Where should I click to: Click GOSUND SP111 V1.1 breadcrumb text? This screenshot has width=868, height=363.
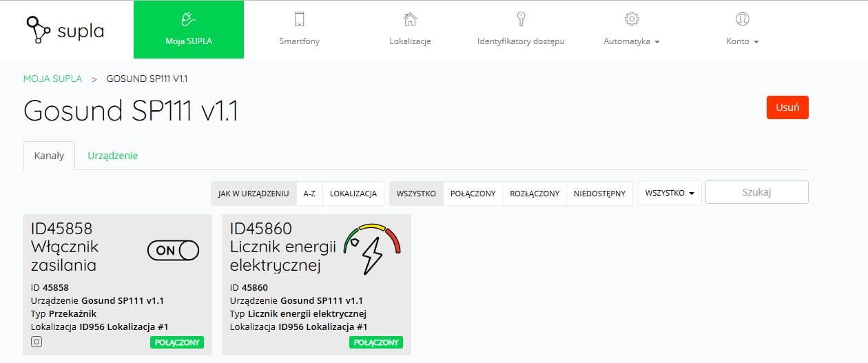pyautogui.click(x=147, y=79)
